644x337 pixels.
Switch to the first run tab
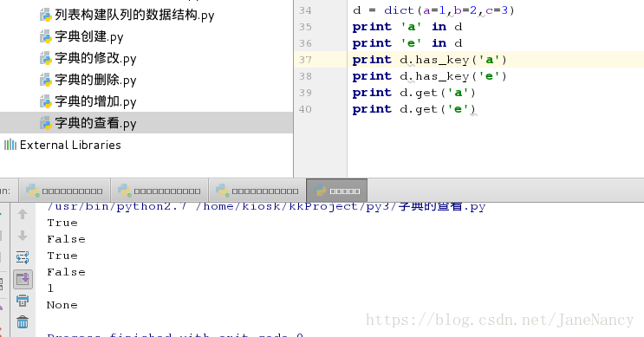(64, 191)
